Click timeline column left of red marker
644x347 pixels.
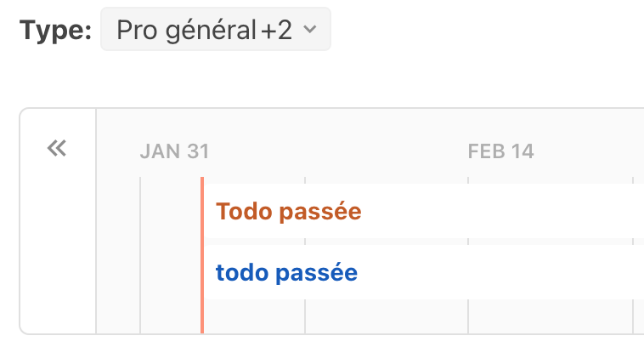pos(170,255)
